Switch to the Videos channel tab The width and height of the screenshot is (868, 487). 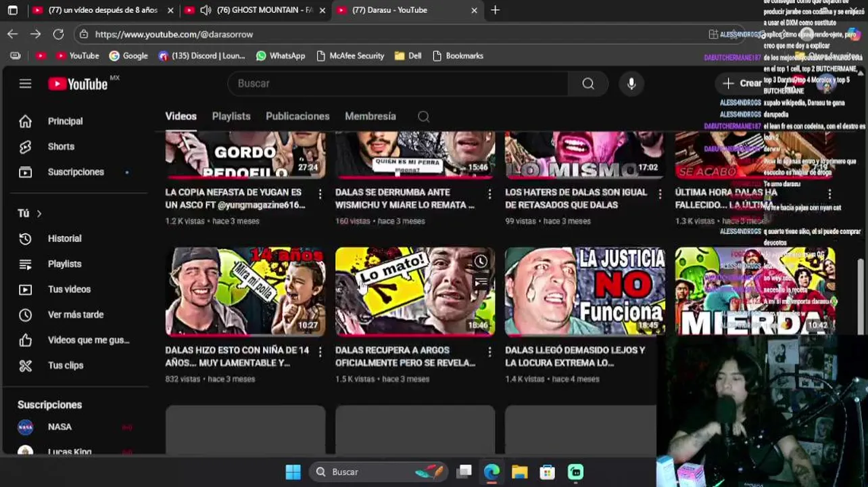pyautogui.click(x=180, y=116)
